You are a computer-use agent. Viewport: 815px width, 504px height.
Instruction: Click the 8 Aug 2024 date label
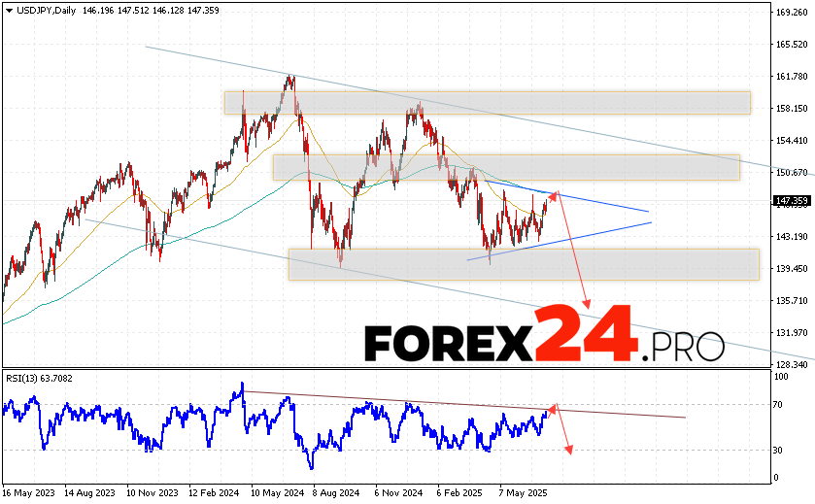point(333,493)
